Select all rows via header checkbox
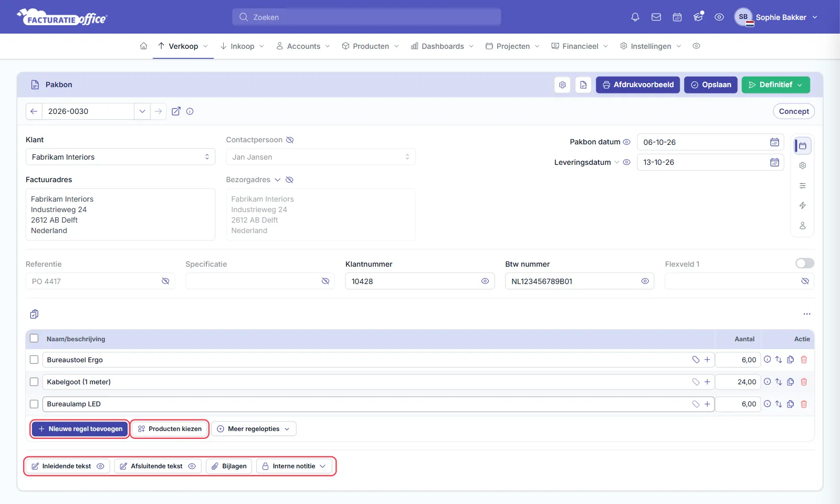Viewport: 840px width, 504px height. (x=34, y=338)
